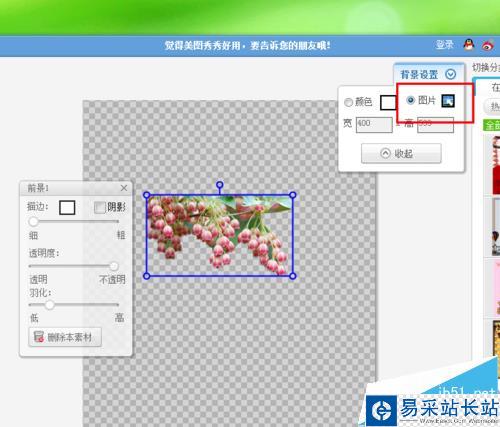This screenshot has width=500, height=427.
Task: Enable the 阴影 shadow checkbox
Action: tap(99, 208)
